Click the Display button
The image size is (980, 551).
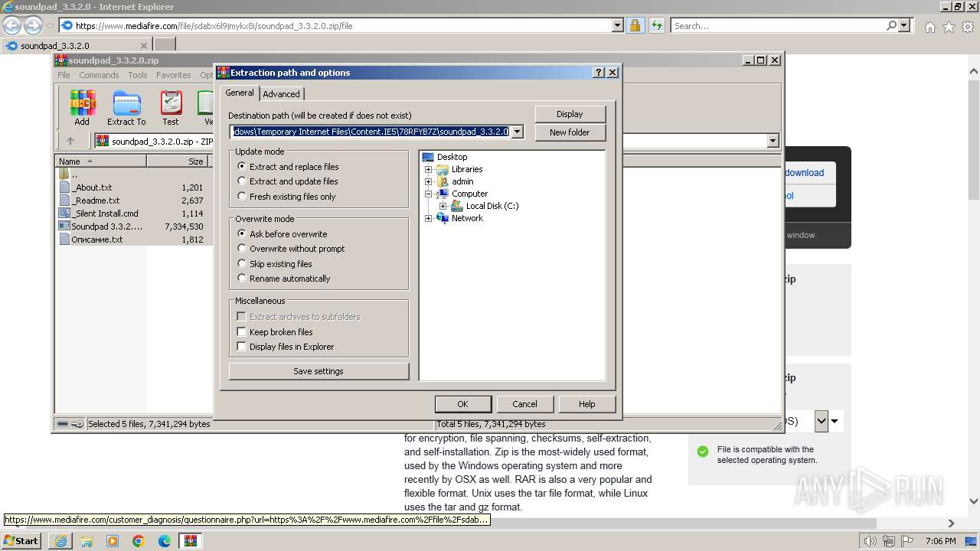(570, 114)
